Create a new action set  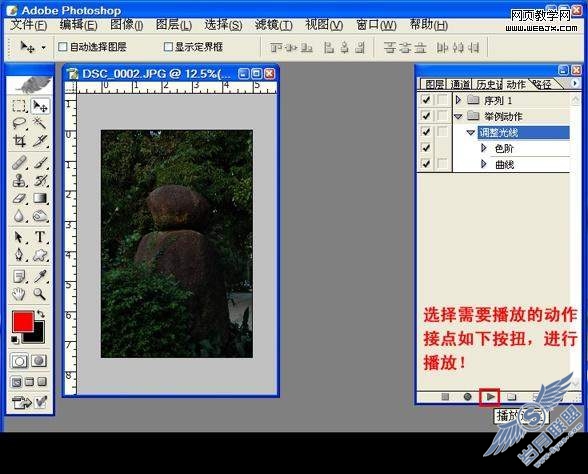512,396
